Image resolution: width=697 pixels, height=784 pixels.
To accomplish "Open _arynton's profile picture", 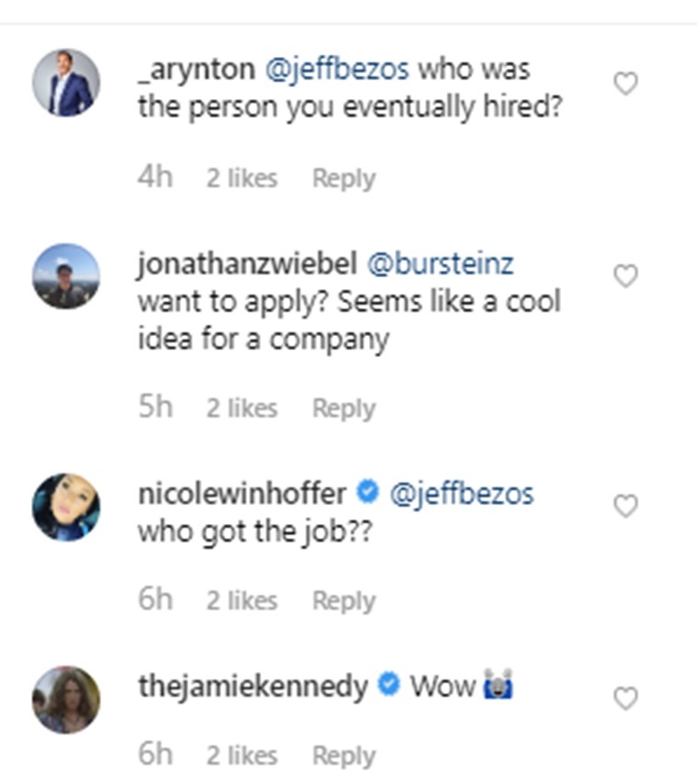I will click(x=66, y=83).
